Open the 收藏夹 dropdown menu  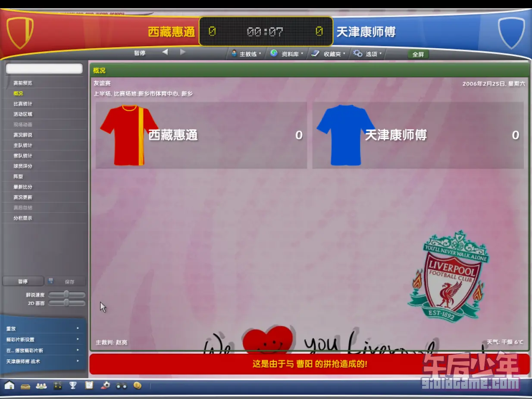click(329, 54)
